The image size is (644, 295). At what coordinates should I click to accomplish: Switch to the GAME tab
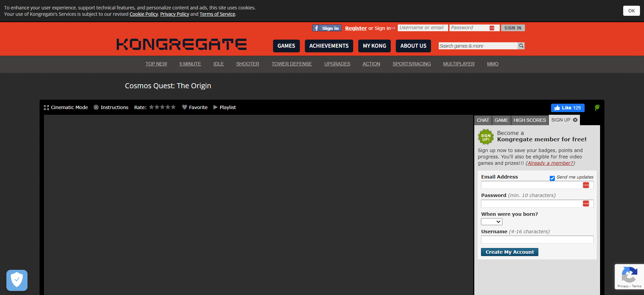[501, 120]
